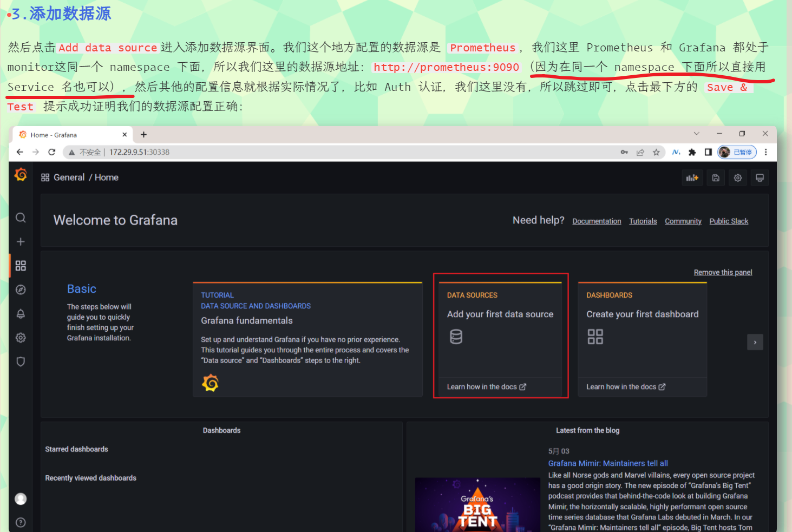Open the Alerting bell icon

pos(21,314)
